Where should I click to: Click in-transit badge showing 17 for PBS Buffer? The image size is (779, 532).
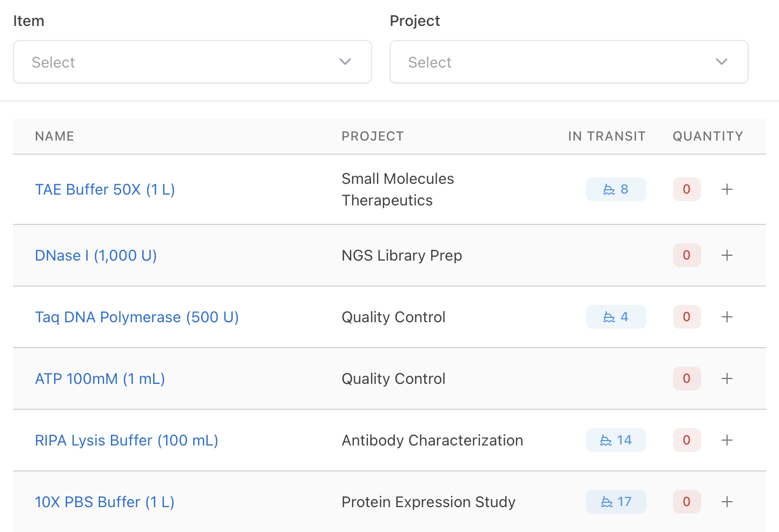616,502
